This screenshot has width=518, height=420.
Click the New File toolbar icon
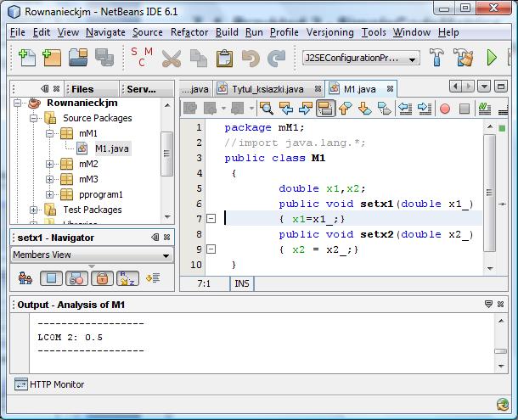click(x=27, y=58)
